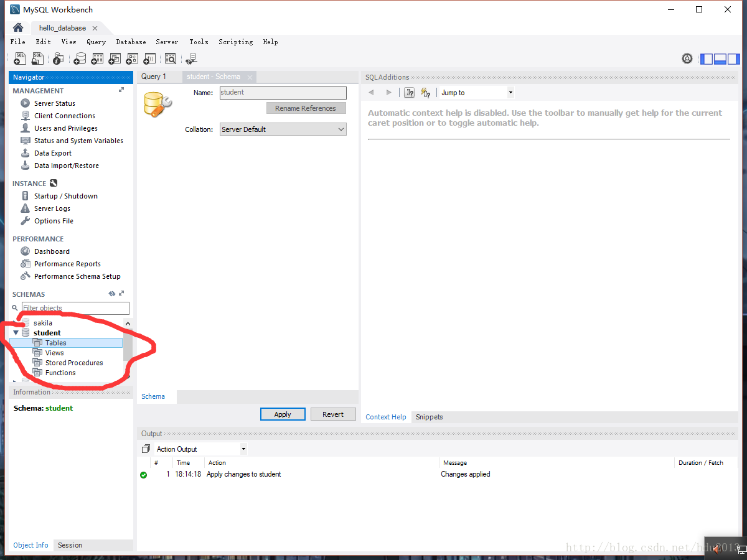Expand the MANAGEMENT section arrows icon

tap(121, 90)
